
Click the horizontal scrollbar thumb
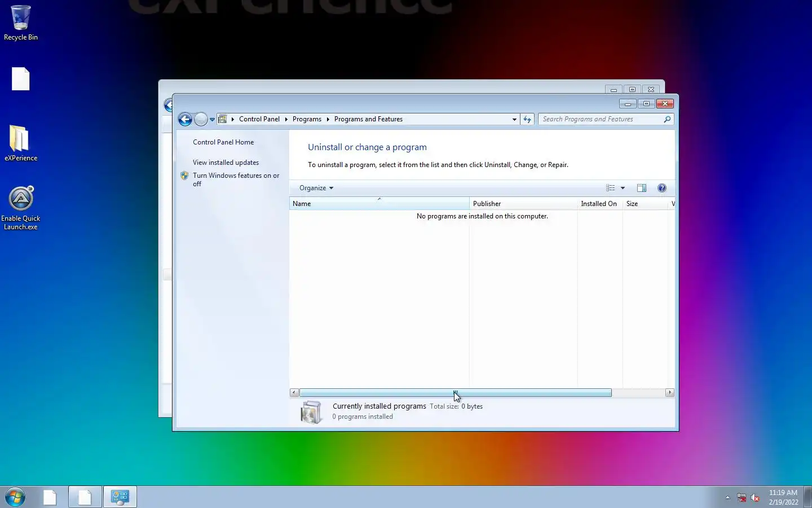click(x=456, y=392)
